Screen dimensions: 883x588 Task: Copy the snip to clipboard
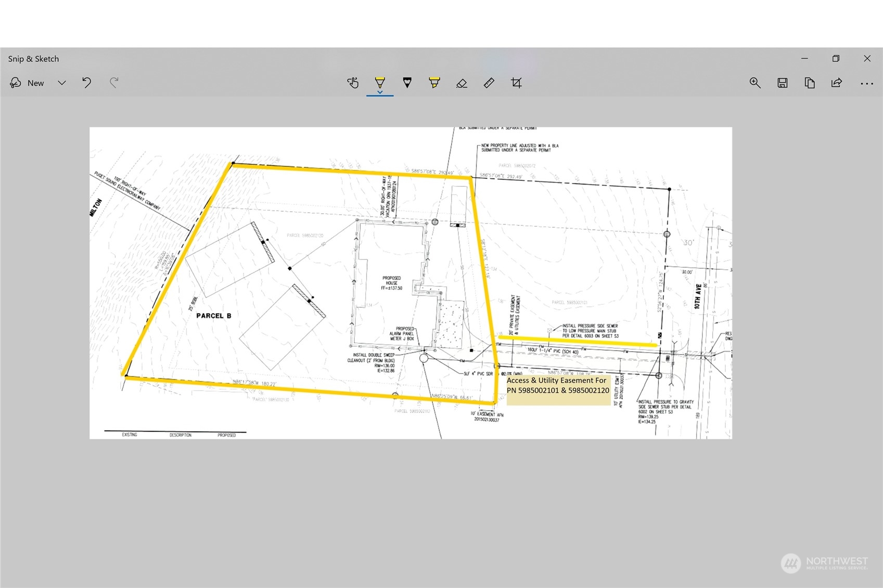[810, 83]
